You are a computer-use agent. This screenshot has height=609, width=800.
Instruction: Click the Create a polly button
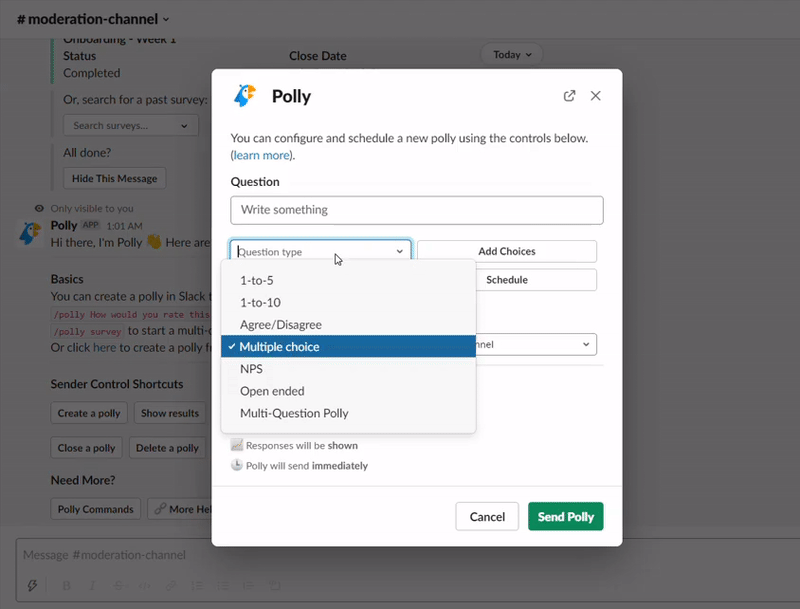[89, 413]
